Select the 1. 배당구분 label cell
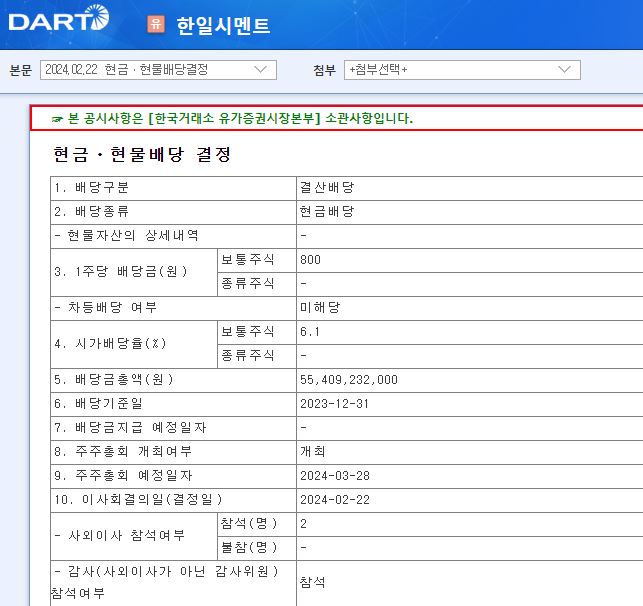The height and width of the screenshot is (606, 643). [x=173, y=188]
